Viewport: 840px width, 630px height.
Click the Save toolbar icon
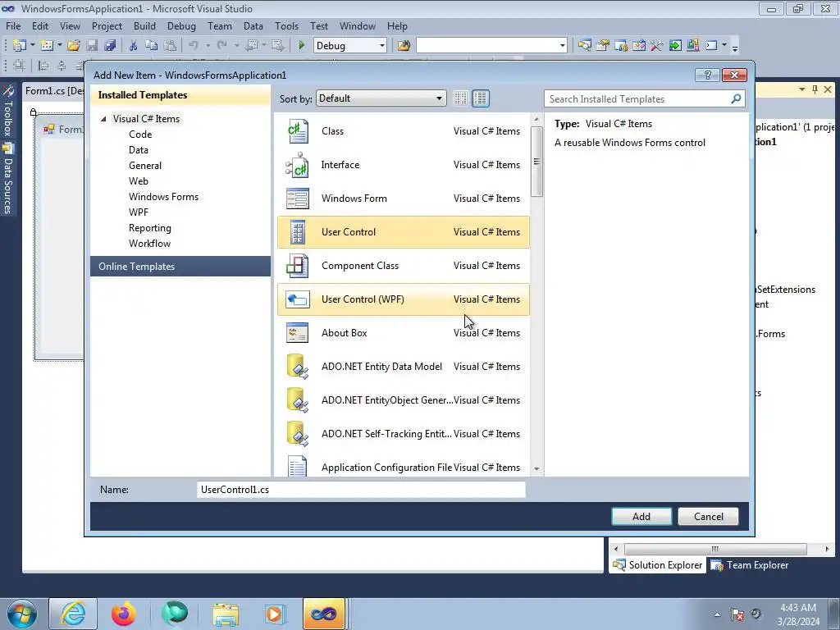[x=92, y=46]
